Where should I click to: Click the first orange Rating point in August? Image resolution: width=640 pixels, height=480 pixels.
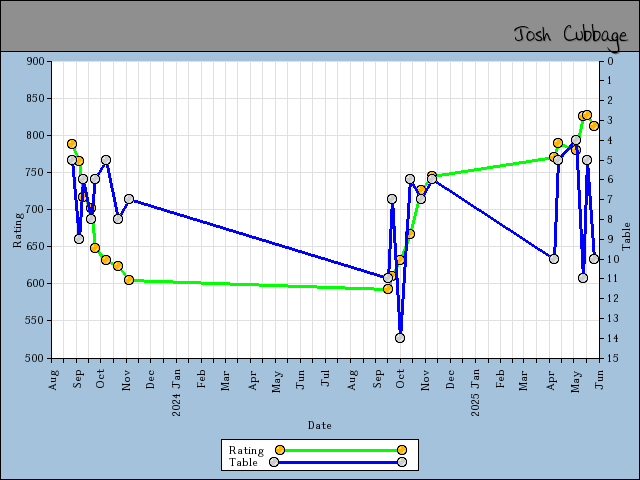pos(72,144)
